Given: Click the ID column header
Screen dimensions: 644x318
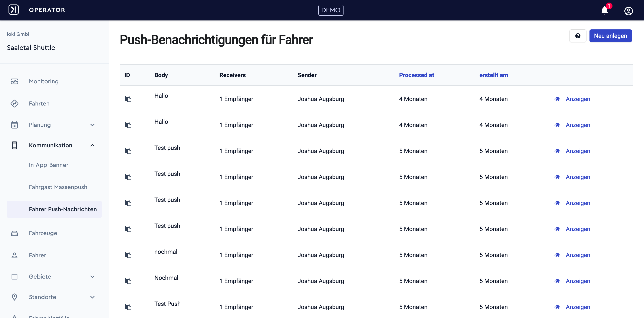Looking at the screenshot, I should (x=127, y=75).
